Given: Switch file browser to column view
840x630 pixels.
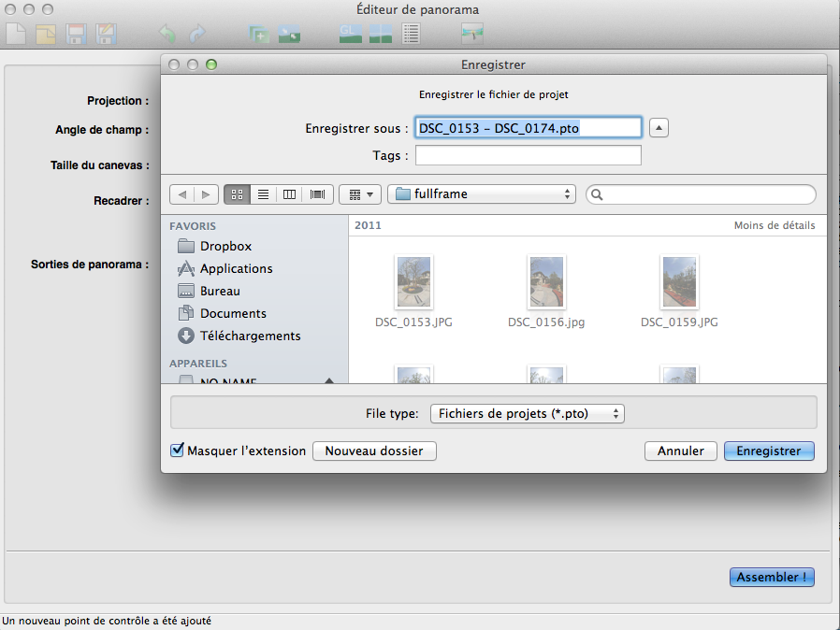Looking at the screenshot, I should click(290, 194).
